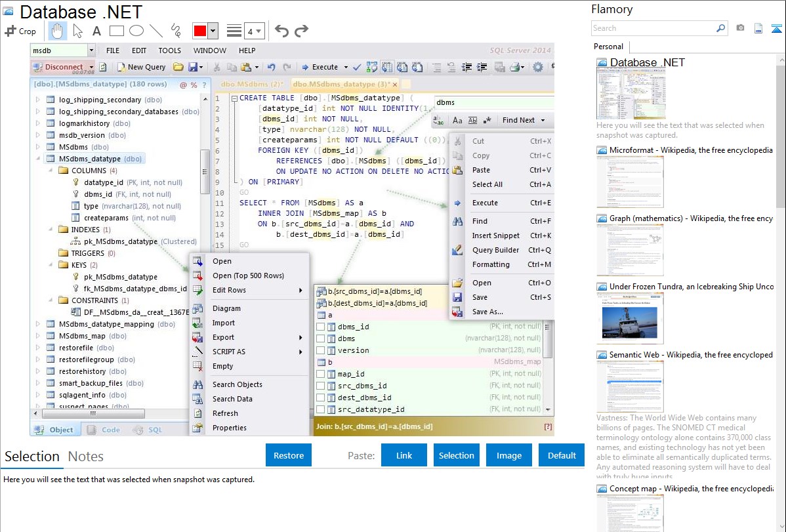
Task: Close the dbo.MSdbms_datatype (3) tab
Action: pyautogui.click(x=395, y=84)
